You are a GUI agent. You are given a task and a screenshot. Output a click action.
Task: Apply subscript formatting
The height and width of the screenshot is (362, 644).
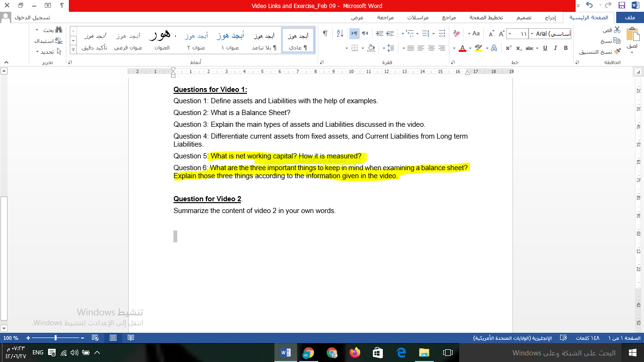519,48
